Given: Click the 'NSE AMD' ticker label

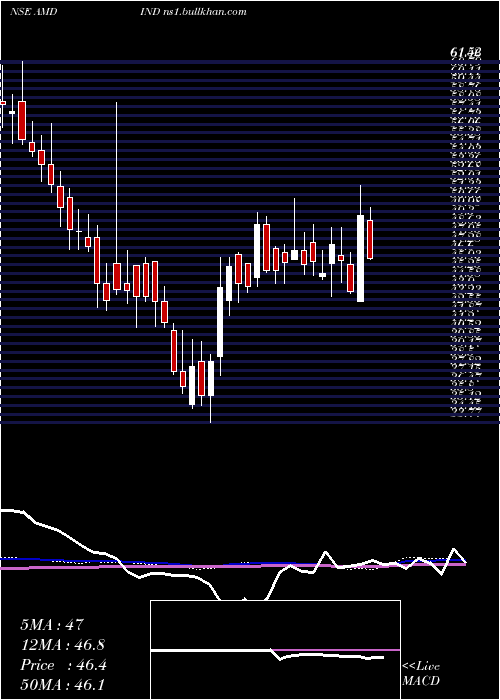Looking at the screenshot, I should [33, 12].
